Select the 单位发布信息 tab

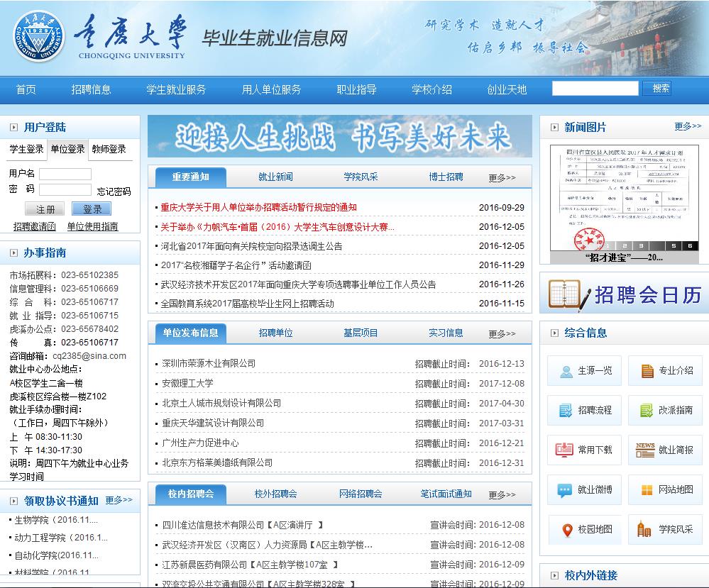[190, 333]
